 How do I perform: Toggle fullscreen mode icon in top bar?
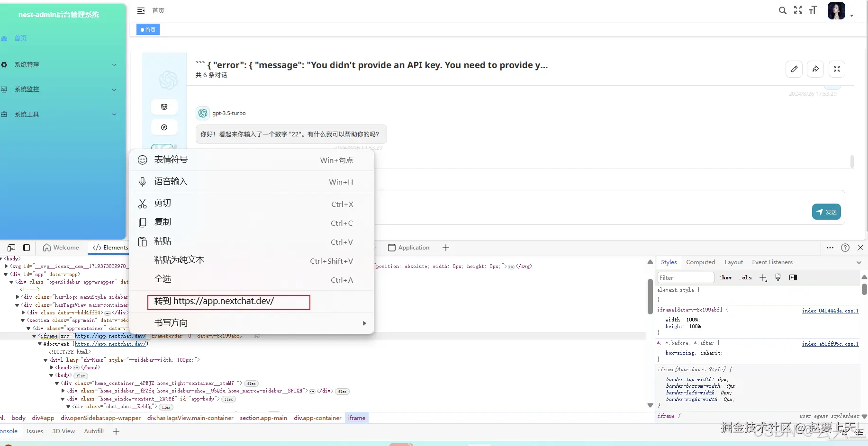coord(798,10)
